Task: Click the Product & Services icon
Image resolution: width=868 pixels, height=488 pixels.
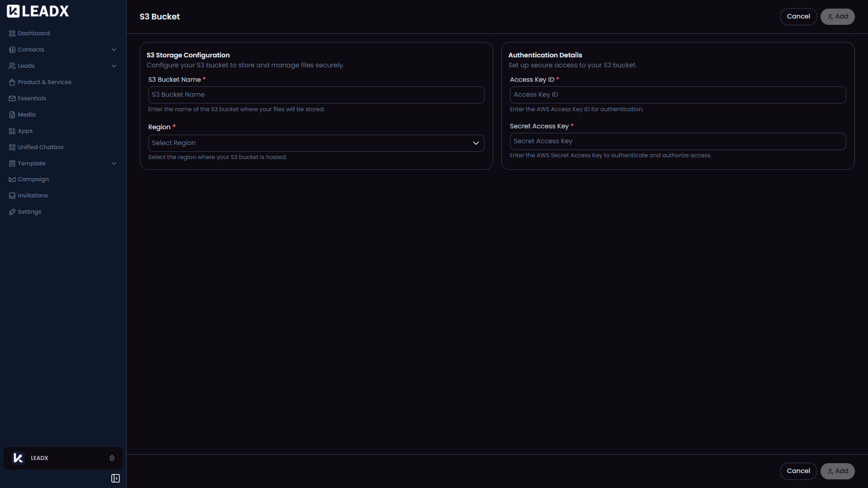Action: tap(12, 82)
